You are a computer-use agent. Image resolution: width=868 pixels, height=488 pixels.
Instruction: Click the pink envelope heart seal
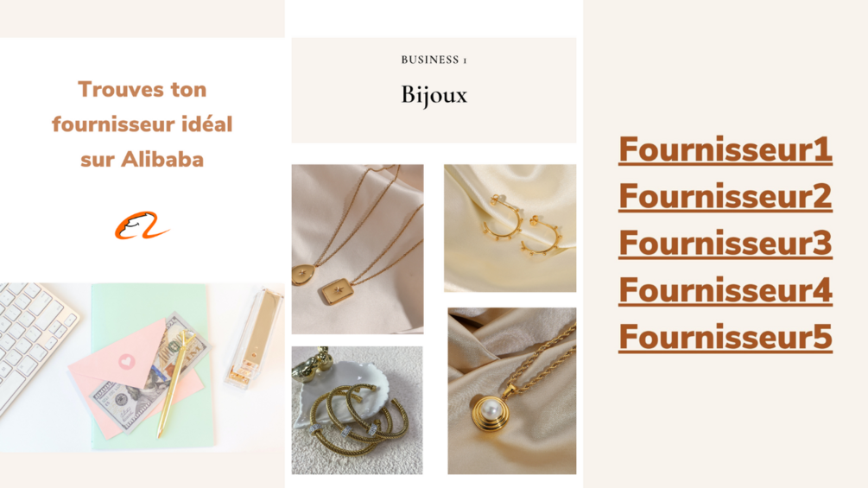pos(127,361)
